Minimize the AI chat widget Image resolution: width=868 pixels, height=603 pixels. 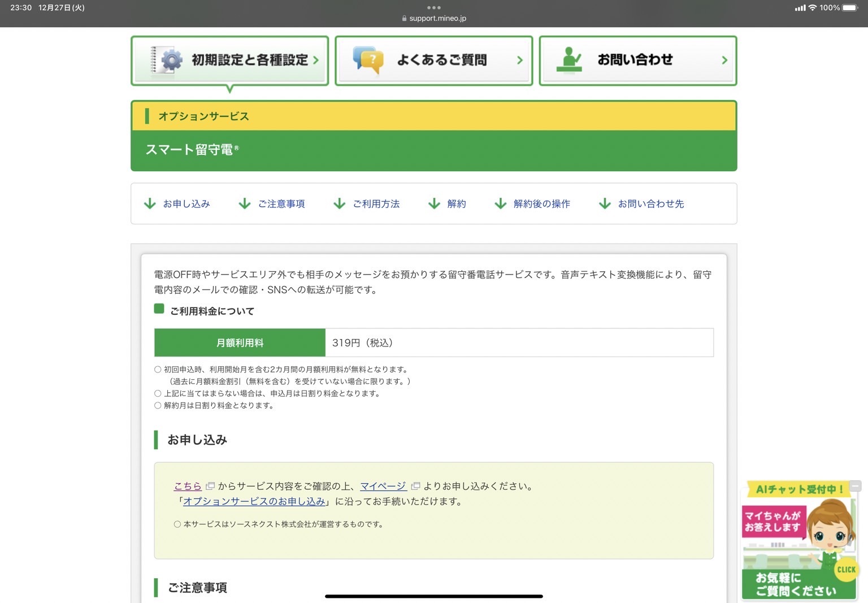(856, 486)
